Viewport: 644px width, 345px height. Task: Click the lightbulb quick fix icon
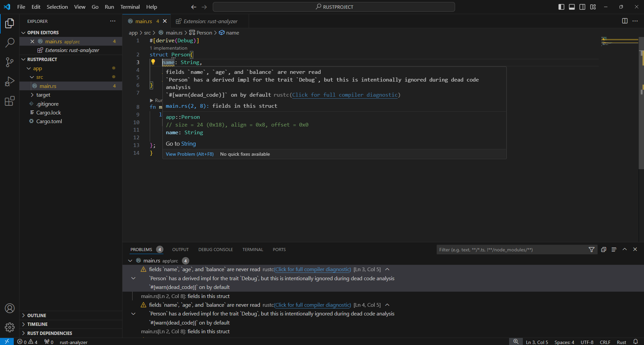pyautogui.click(x=153, y=62)
